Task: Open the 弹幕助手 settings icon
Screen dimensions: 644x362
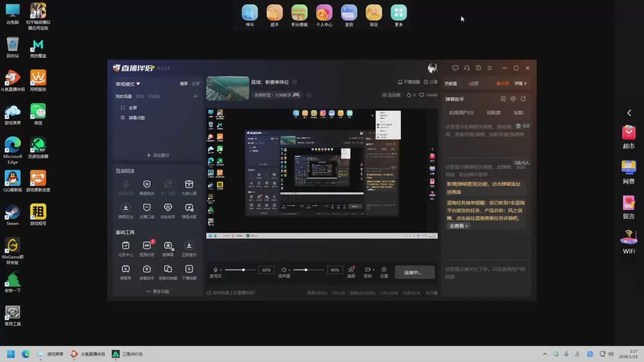Action: (513, 98)
